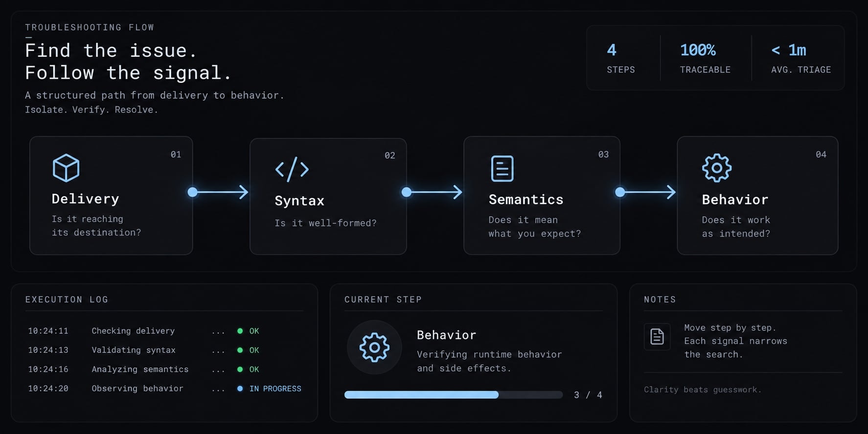Screen dimensions: 868x434
Task: Select the "Observing behavior" log entry
Action: (x=137, y=388)
